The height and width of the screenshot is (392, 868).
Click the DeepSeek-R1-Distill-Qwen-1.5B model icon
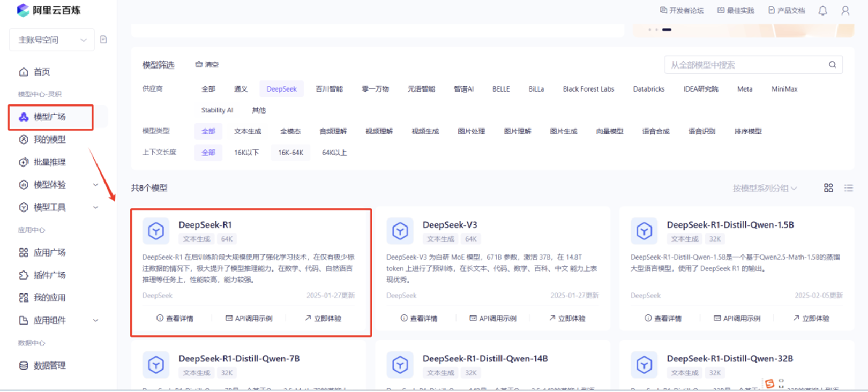coord(644,231)
